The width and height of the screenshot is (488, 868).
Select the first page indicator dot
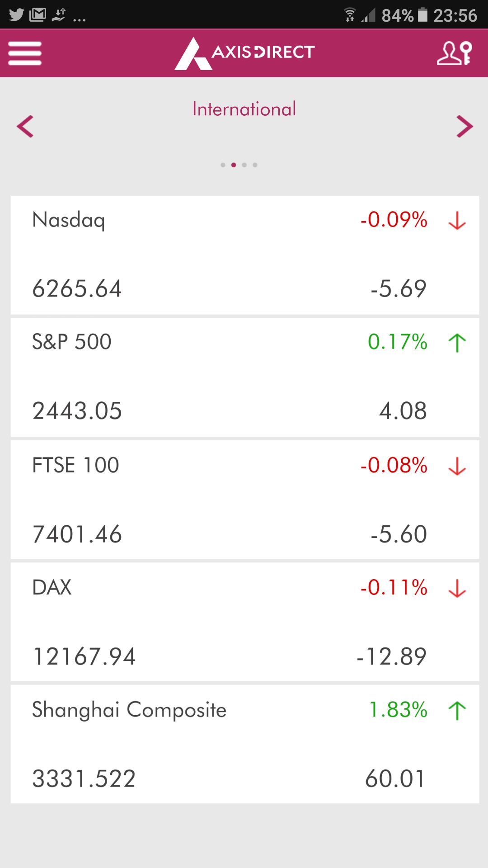point(223,165)
